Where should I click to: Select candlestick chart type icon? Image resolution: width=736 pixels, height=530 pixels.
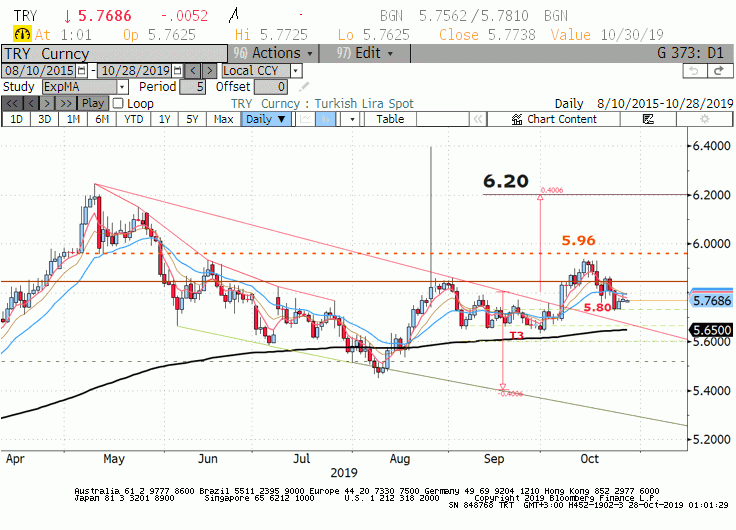pos(325,119)
